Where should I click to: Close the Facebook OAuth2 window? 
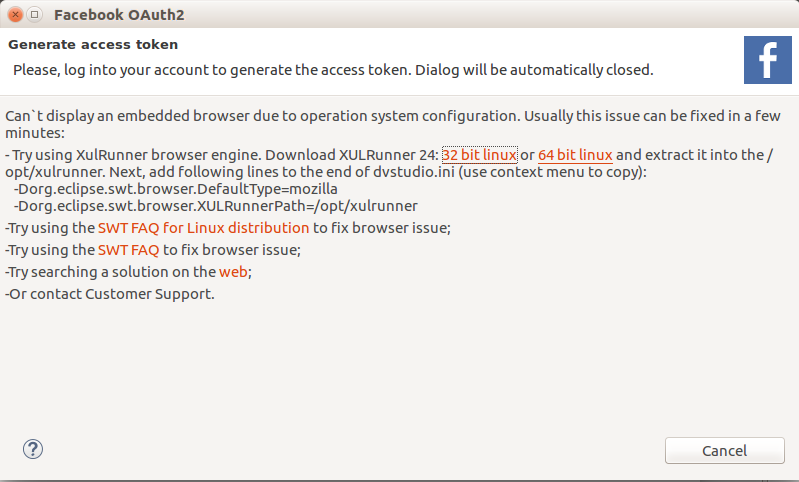[x=15, y=15]
